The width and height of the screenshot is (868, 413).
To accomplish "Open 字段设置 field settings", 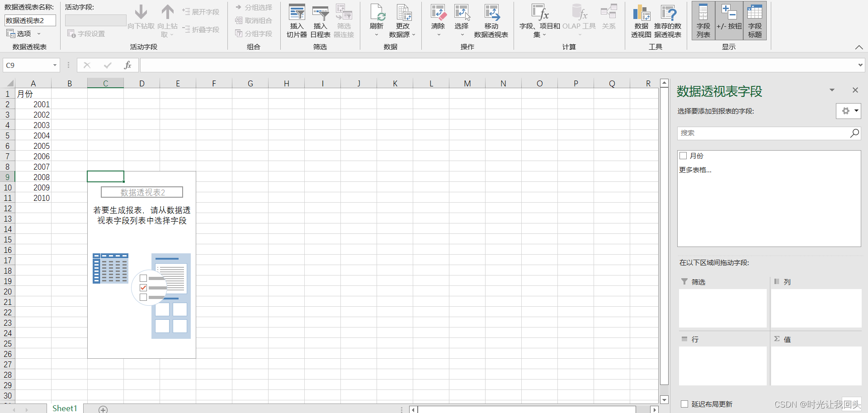I will coord(86,34).
